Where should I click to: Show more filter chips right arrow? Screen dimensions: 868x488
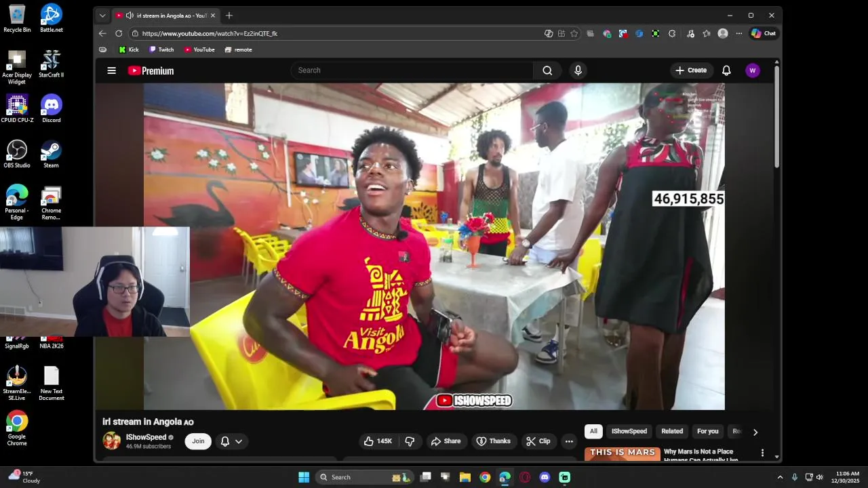(755, 432)
